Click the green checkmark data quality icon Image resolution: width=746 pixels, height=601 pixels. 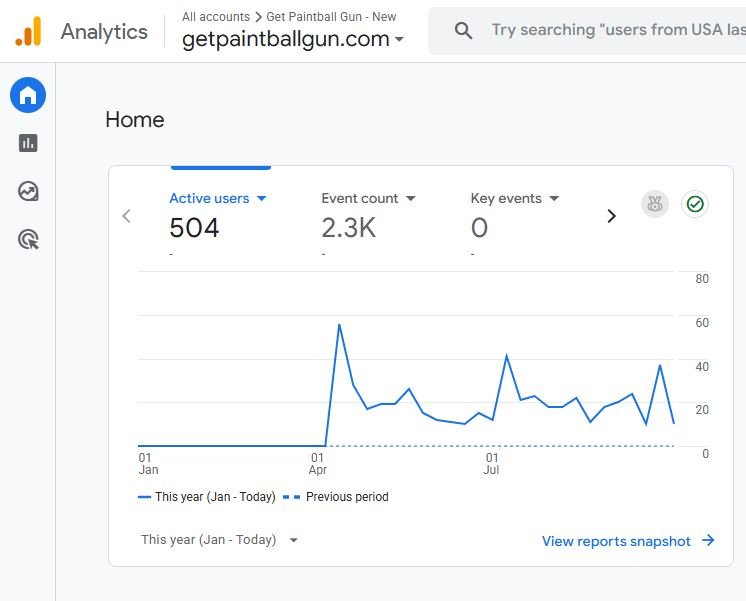(695, 204)
